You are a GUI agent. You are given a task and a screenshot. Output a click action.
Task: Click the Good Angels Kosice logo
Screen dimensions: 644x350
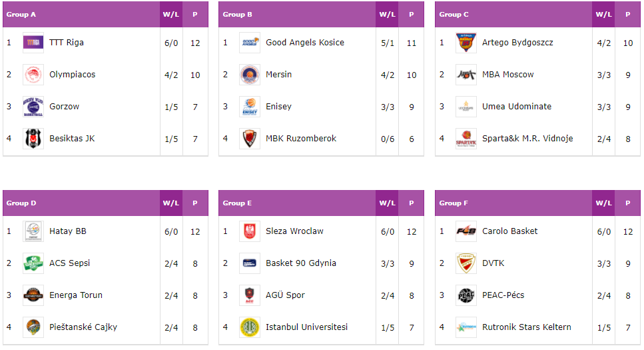pos(250,43)
